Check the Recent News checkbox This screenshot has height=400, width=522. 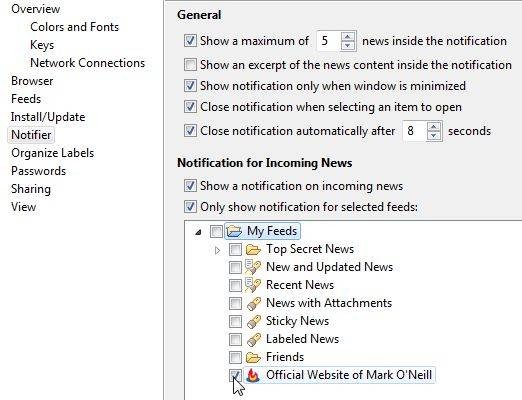(x=235, y=285)
